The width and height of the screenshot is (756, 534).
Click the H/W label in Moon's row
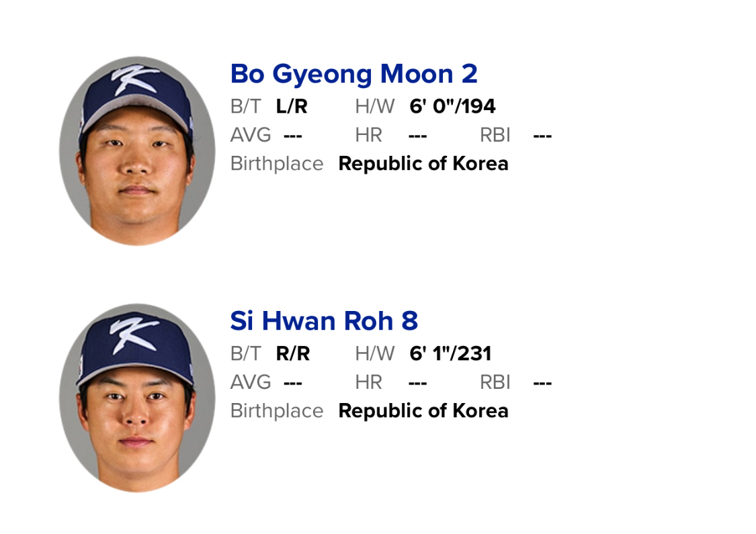coord(375,106)
